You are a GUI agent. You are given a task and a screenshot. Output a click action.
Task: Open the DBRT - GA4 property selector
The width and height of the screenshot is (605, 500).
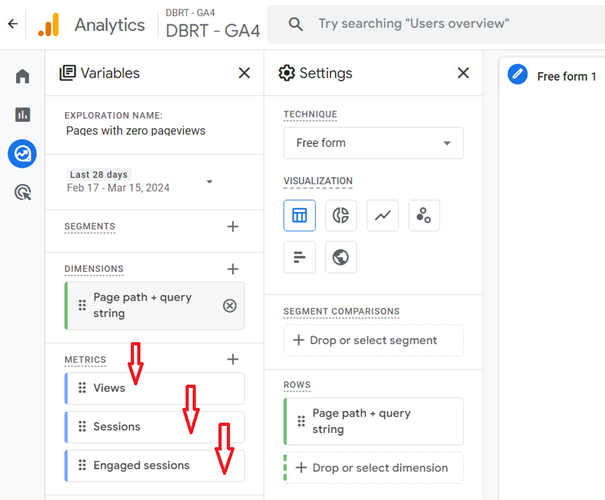click(x=213, y=25)
